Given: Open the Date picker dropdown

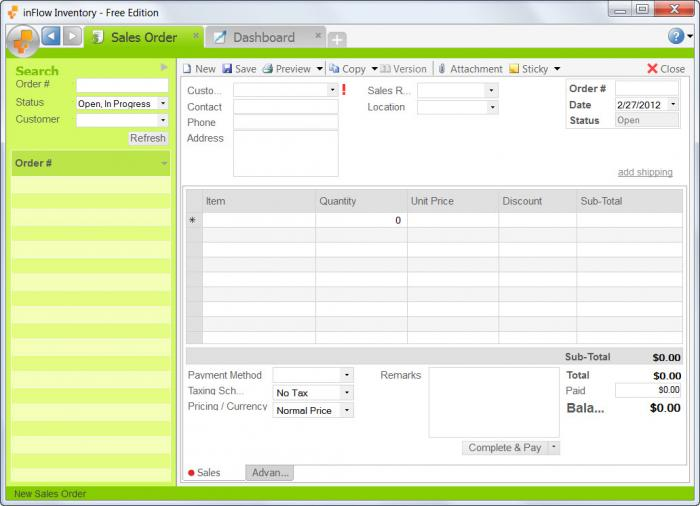Looking at the screenshot, I should point(673,105).
